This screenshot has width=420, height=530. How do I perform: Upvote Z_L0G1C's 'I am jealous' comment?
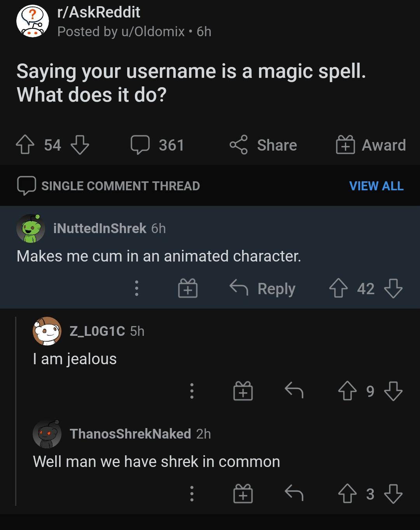point(347,391)
